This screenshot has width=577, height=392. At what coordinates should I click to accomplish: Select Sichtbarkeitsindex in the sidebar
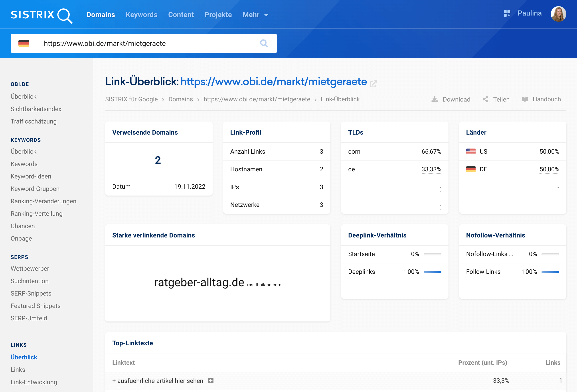pos(36,109)
